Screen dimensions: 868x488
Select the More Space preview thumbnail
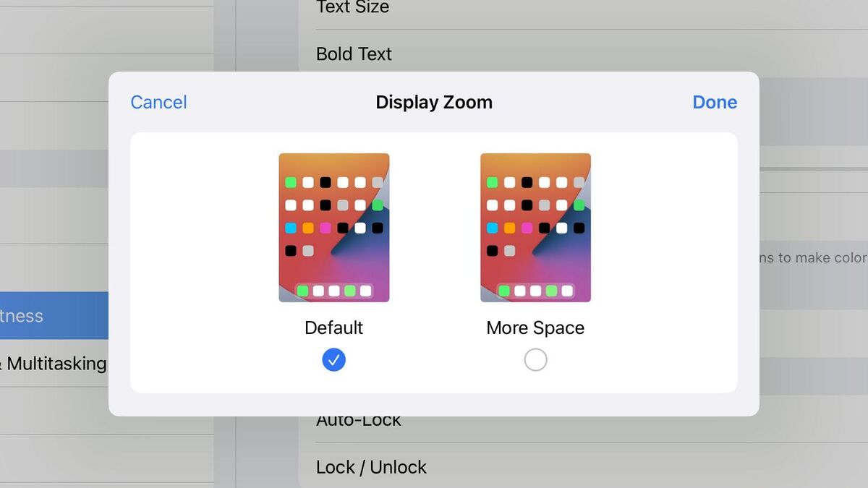tap(535, 227)
